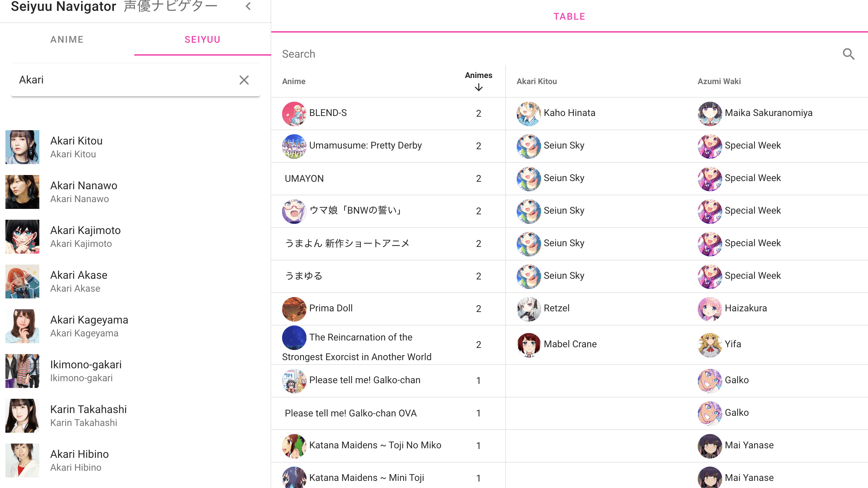Select Akari Kageyama's photo
The image size is (868, 488).
click(22, 326)
